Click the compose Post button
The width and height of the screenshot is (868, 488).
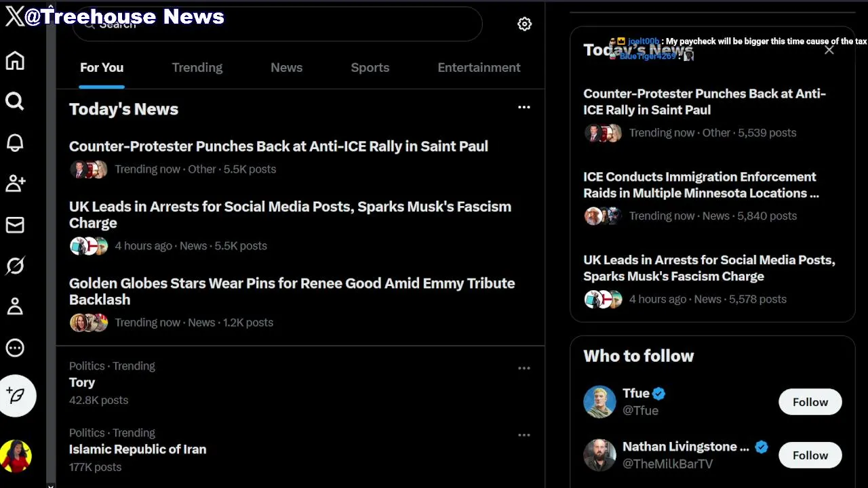pyautogui.click(x=17, y=396)
